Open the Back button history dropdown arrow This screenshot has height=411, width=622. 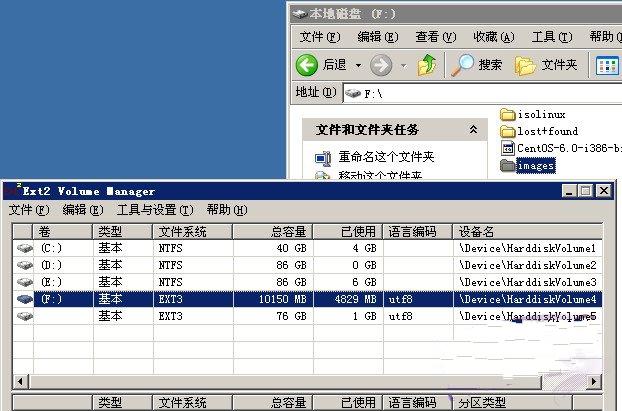pyautogui.click(x=358, y=65)
